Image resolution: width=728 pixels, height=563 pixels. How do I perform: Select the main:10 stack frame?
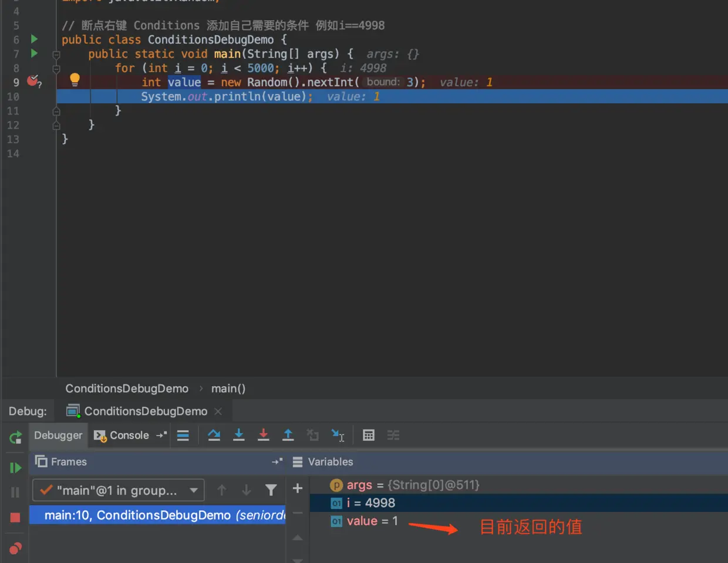pos(157,515)
